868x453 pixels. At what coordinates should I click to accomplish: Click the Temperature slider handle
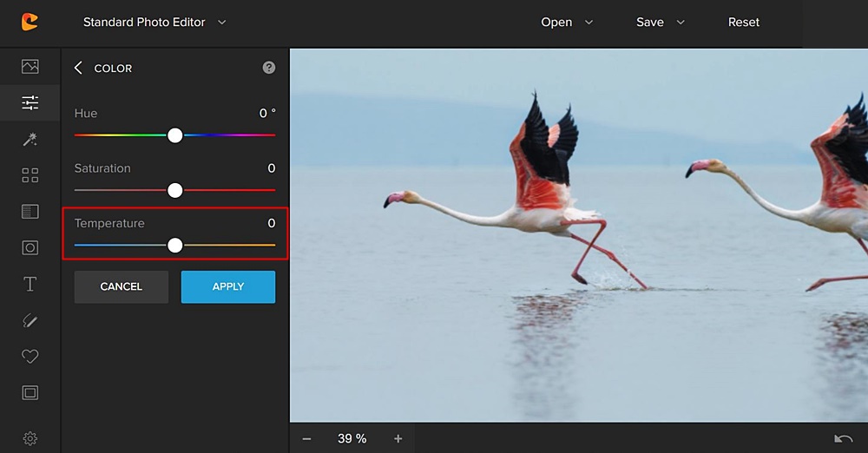click(175, 246)
